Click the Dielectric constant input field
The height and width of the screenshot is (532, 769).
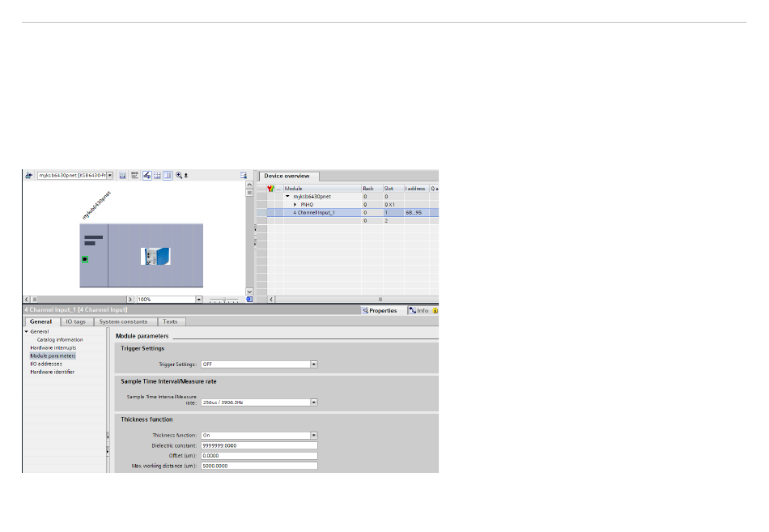(260, 445)
